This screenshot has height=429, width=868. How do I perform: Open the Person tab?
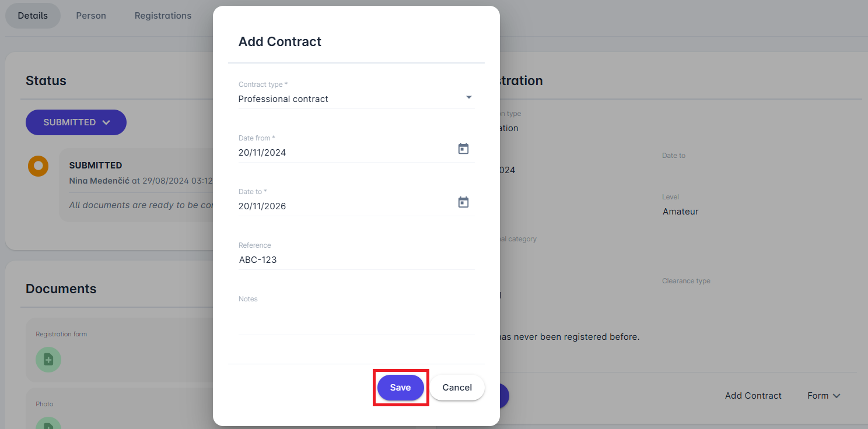pyautogui.click(x=91, y=16)
